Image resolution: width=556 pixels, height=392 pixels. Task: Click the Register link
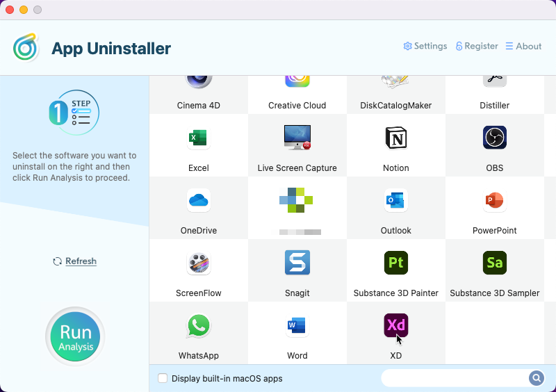[477, 46]
